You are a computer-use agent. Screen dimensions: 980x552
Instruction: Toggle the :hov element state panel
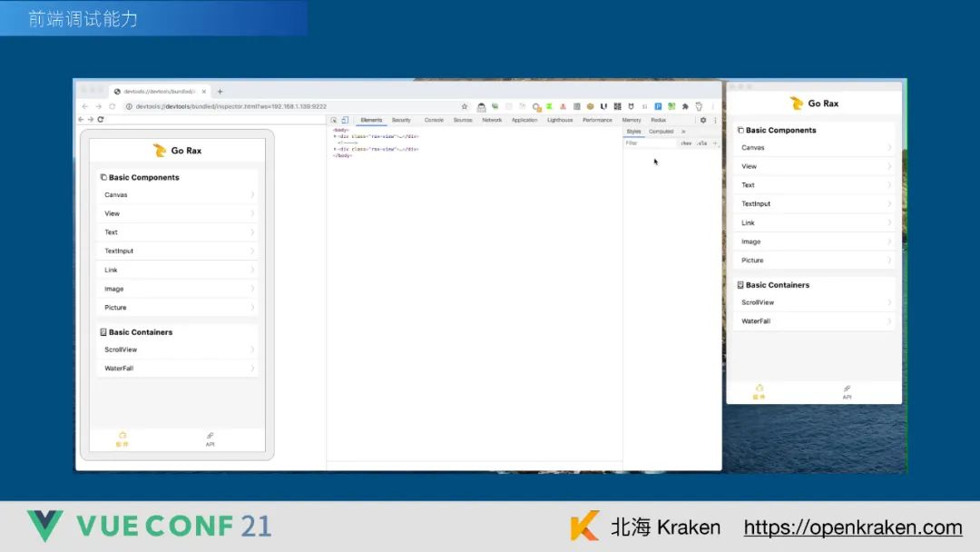tap(686, 143)
